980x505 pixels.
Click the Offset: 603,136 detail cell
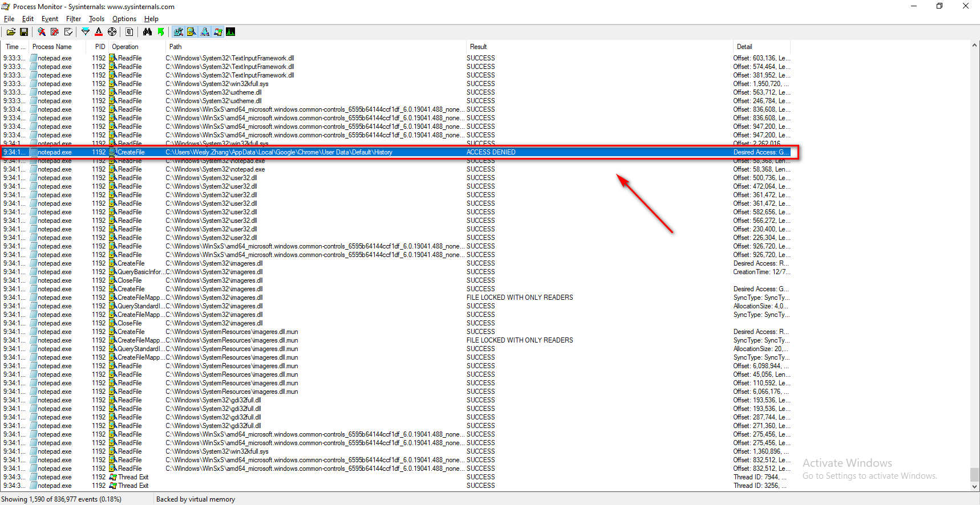762,58
